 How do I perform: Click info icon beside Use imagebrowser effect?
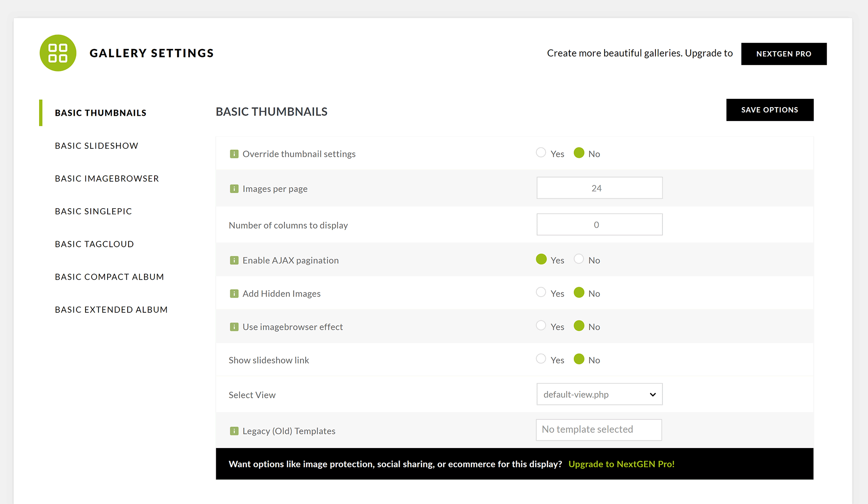click(x=234, y=327)
